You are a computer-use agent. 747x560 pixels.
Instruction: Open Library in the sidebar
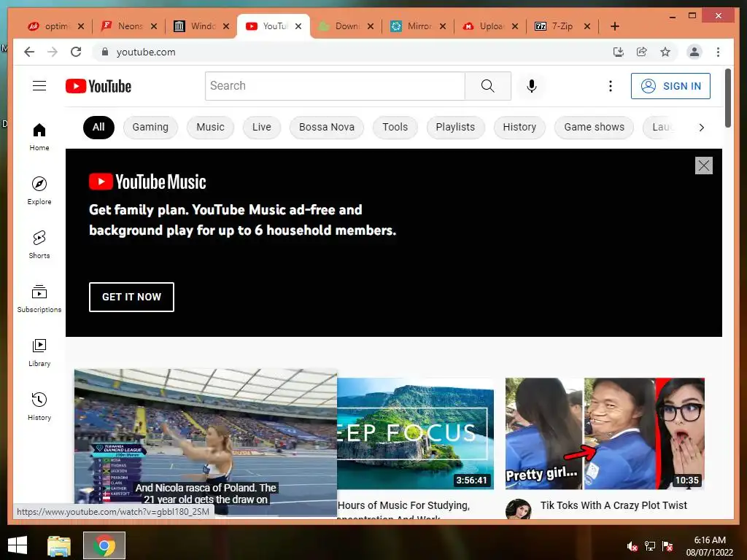coord(39,352)
